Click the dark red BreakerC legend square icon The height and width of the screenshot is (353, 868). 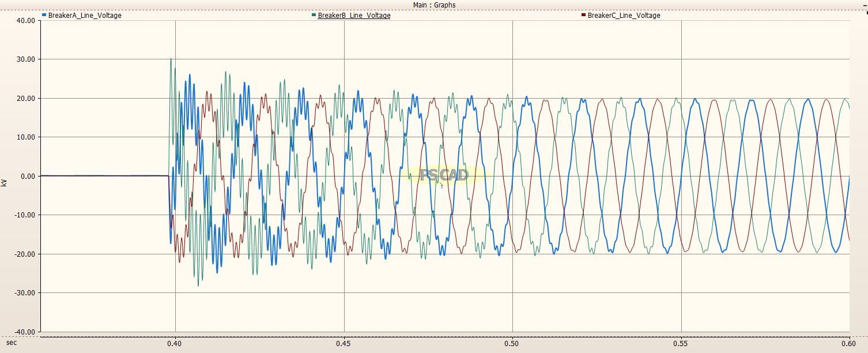tap(583, 16)
